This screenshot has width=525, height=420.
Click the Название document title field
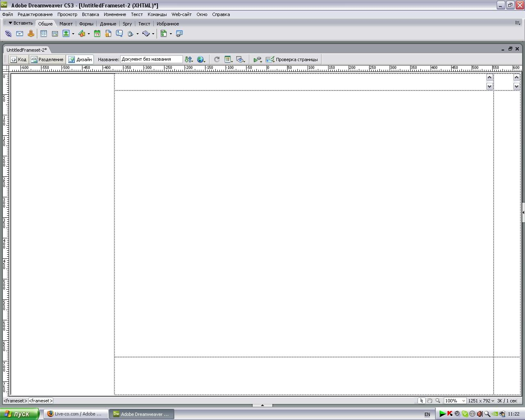coord(151,59)
